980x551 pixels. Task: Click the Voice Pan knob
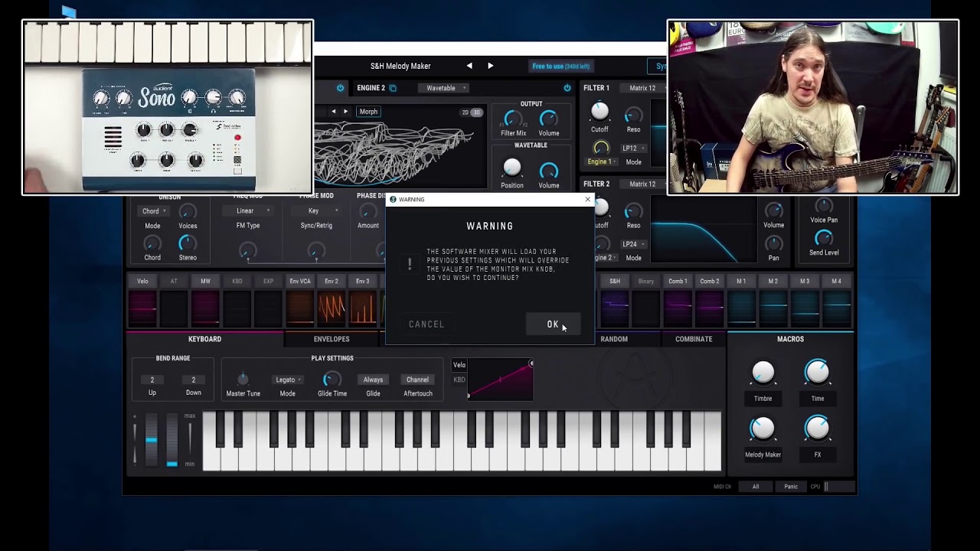824,205
